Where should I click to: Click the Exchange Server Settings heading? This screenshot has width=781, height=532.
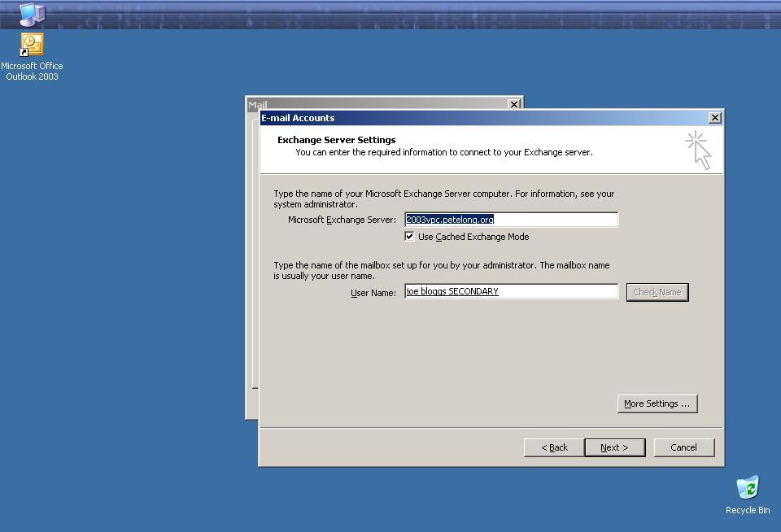coord(336,140)
